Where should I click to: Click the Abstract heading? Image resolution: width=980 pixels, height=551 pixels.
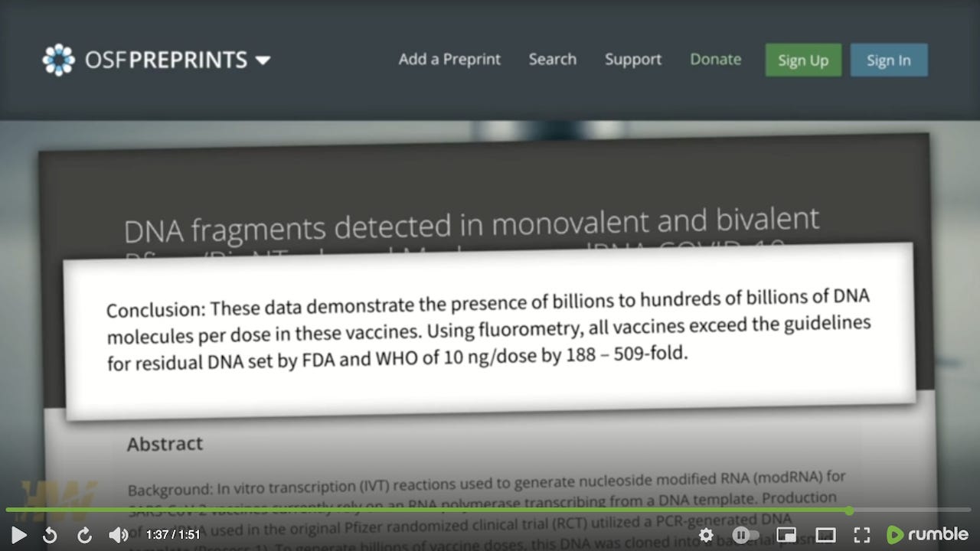click(165, 444)
